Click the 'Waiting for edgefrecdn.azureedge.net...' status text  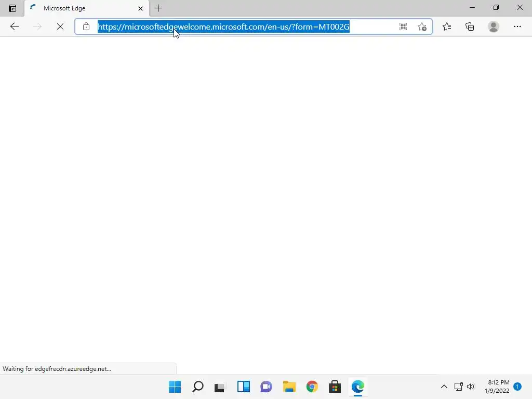coord(57,369)
